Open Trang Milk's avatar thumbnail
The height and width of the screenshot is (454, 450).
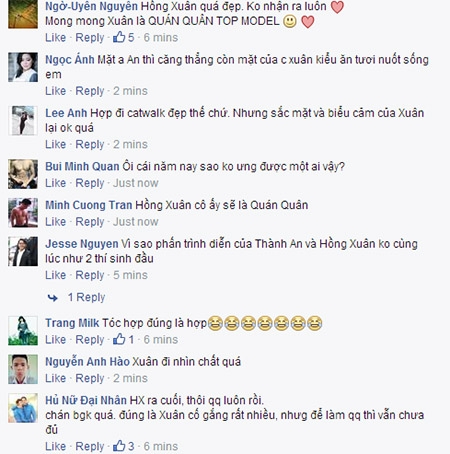tap(23, 331)
